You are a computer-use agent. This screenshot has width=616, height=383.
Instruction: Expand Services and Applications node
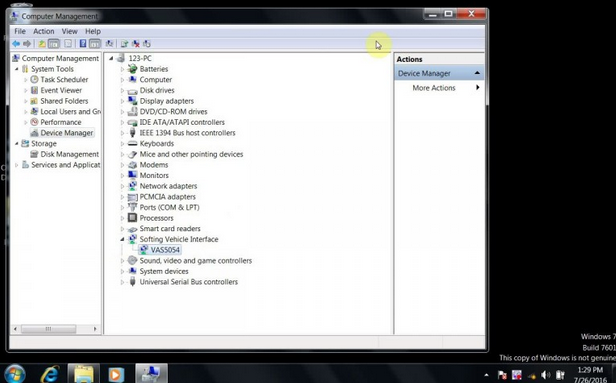pos(16,165)
